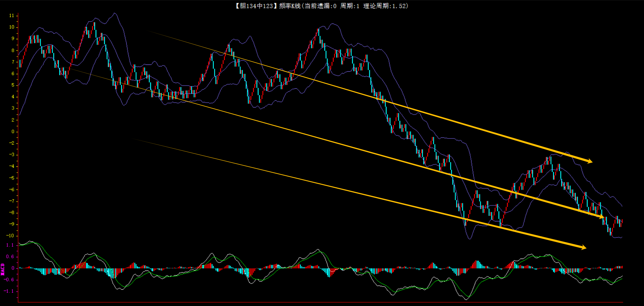Select the -3 label on the price axis
Screen dimensions: 644x306
(x=12, y=155)
